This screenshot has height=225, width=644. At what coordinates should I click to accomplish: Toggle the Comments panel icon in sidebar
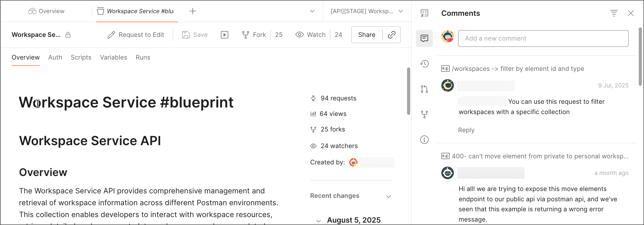(x=424, y=38)
